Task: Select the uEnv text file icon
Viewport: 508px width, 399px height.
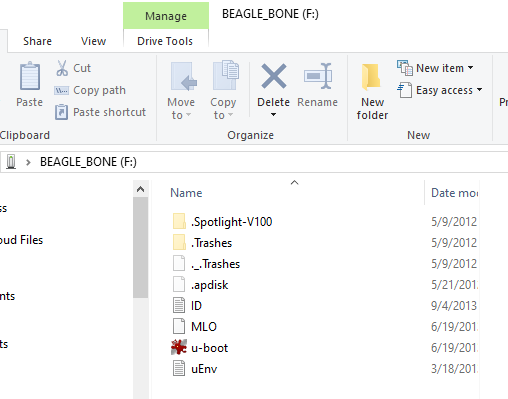Action: click(x=179, y=368)
